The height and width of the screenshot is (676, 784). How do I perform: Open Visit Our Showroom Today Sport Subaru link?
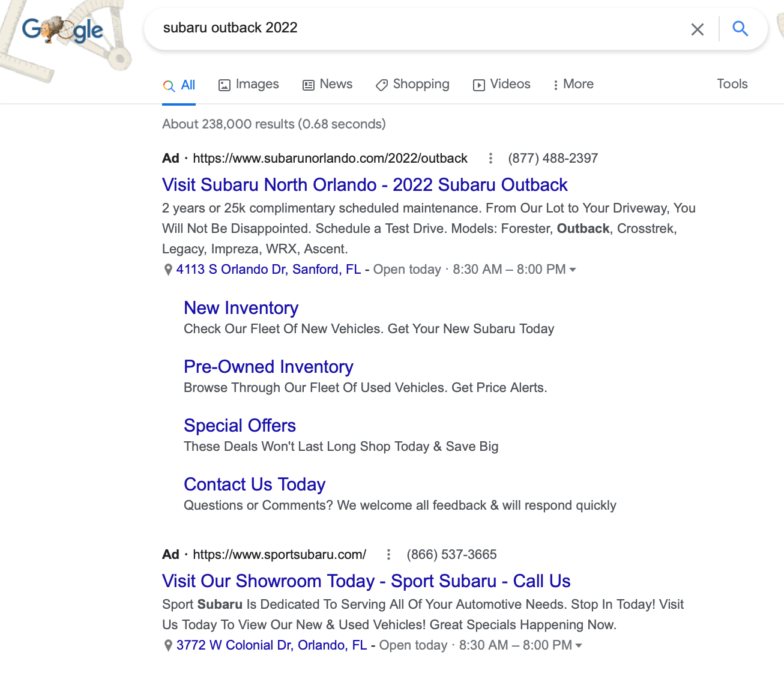tap(366, 581)
